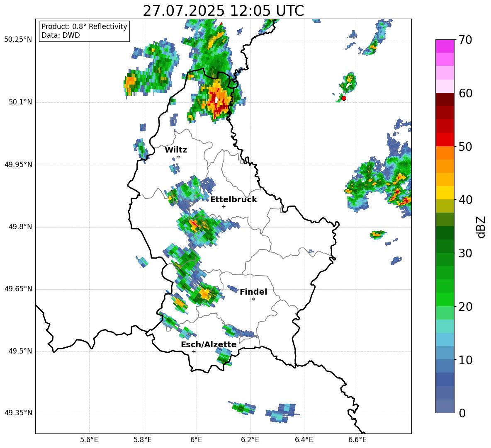491x448 pixels.
Task: Click the colorbar tick label 10
Action: point(465,360)
